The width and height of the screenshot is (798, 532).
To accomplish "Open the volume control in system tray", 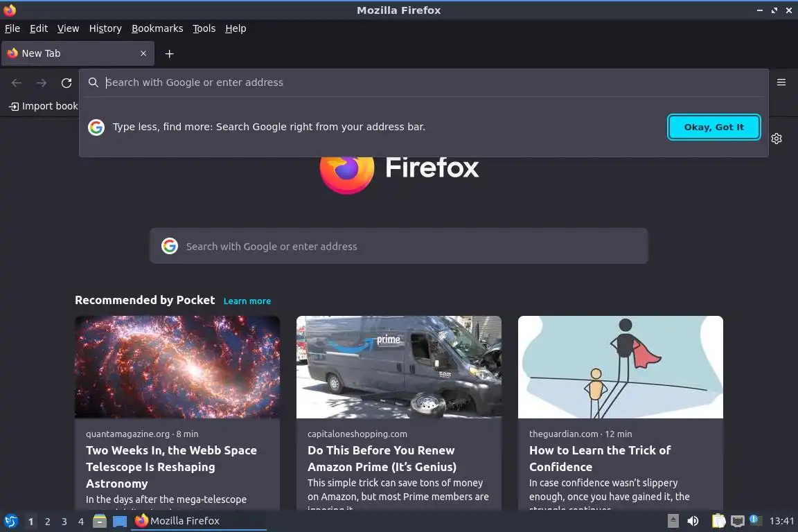I will pyautogui.click(x=693, y=521).
